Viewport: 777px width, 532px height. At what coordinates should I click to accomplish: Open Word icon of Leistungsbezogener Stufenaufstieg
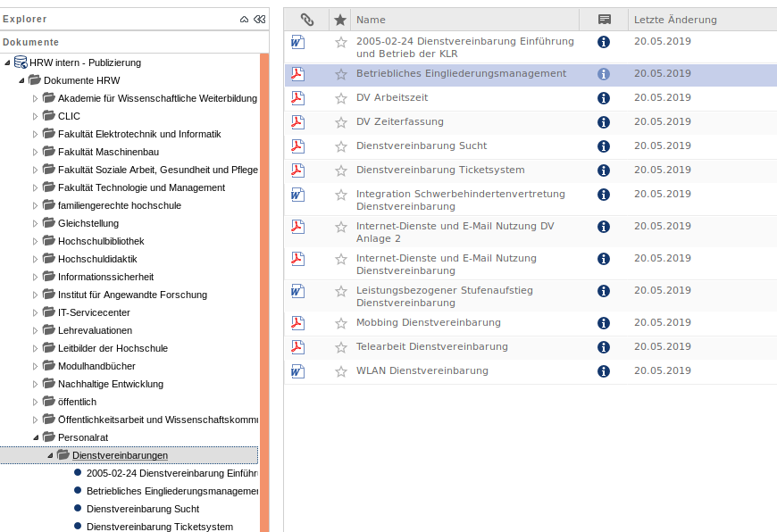(297, 291)
